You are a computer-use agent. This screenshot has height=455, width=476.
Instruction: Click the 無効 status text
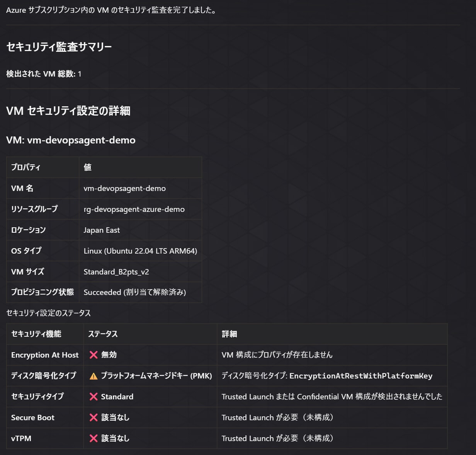(x=109, y=355)
